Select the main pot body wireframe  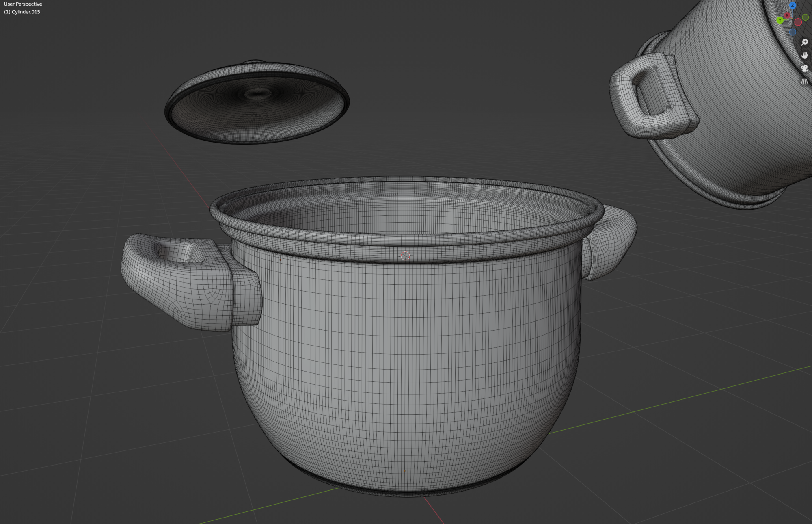(x=406, y=386)
